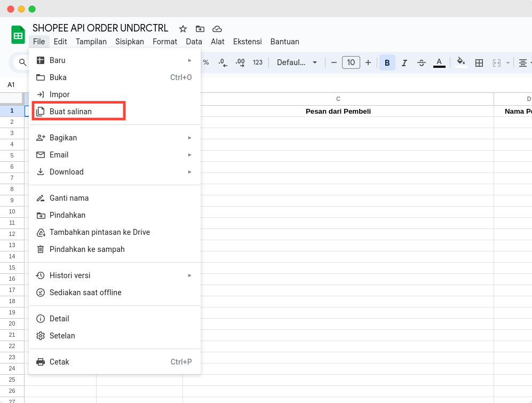Expand the Bagikan submenu
This screenshot has height=403, width=532.
point(115,138)
